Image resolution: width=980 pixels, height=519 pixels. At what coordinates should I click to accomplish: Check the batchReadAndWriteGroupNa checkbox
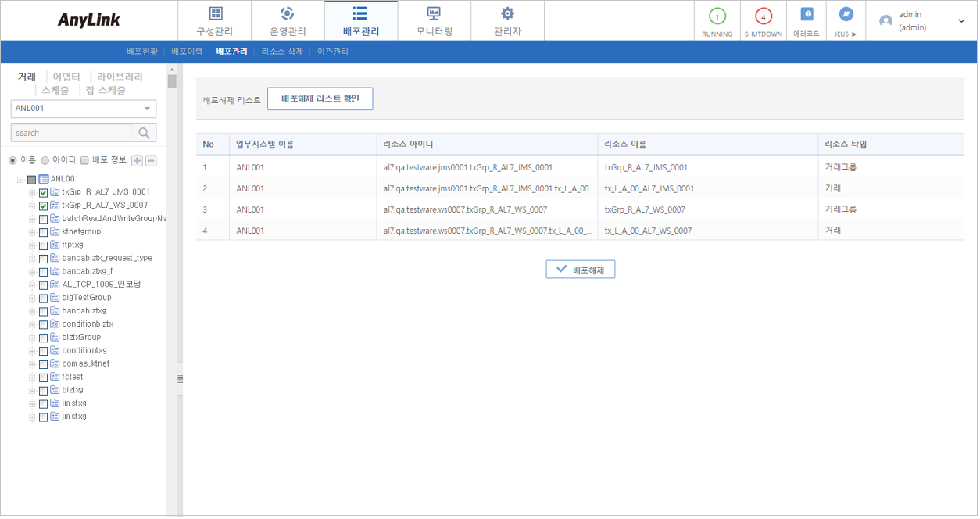43,218
